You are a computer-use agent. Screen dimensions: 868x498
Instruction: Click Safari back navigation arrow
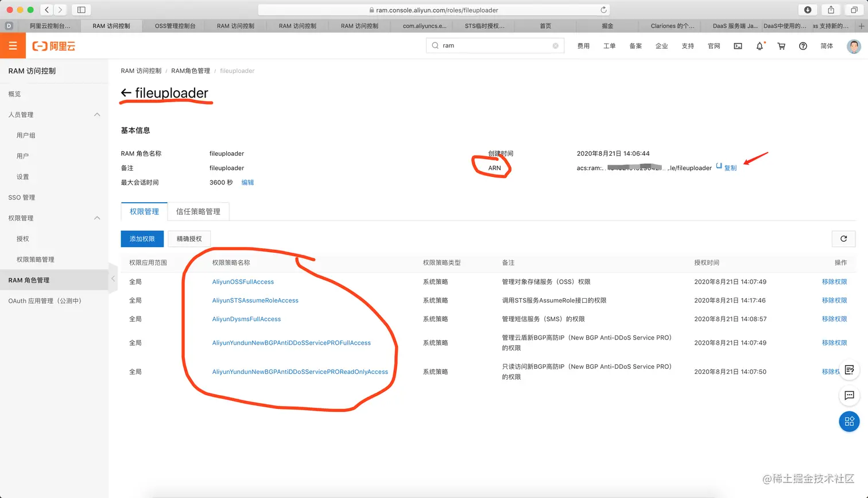click(x=46, y=10)
